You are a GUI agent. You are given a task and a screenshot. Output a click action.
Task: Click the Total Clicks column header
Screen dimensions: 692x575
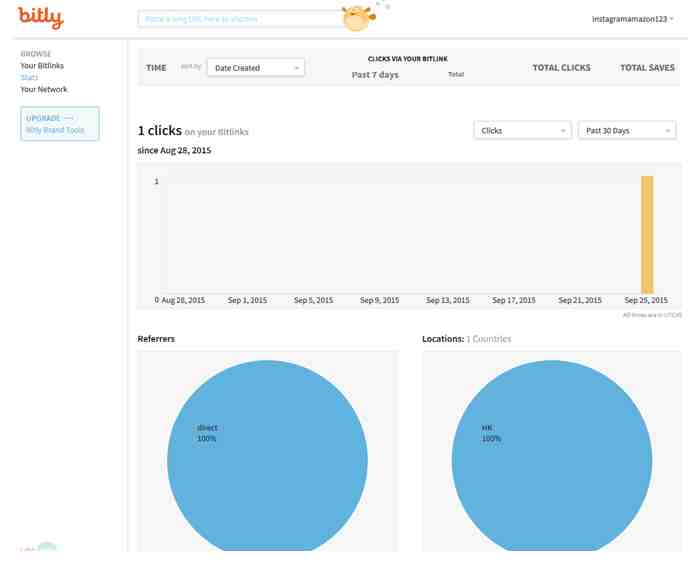561,68
